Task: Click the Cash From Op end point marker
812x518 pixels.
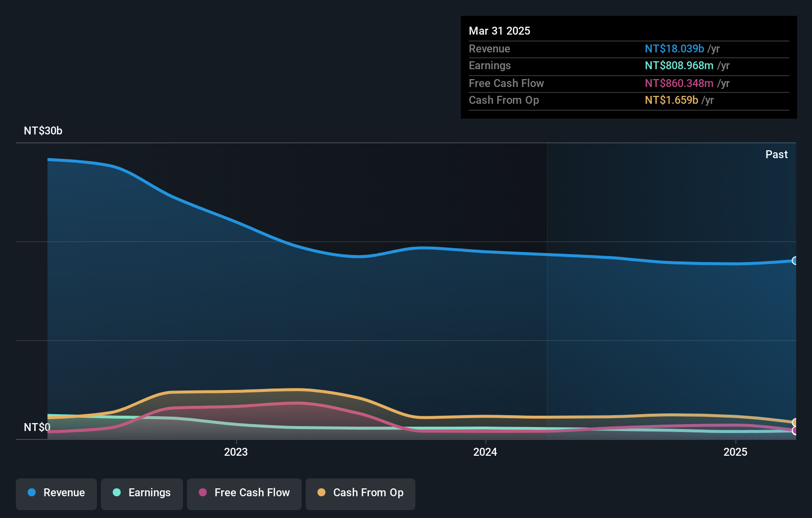Action: click(x=795, y=422)
